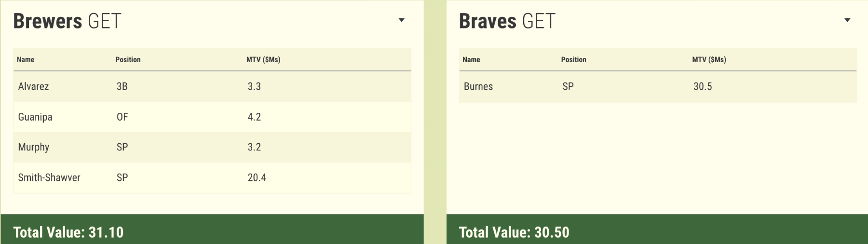Viewport: 868px width, 244px height.
Task: Click Alvarez's 3B position cell
Action: click(x=122, y=87)
